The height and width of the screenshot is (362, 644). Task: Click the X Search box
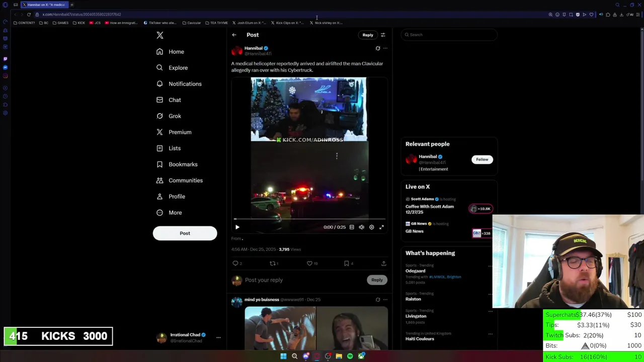coord(449,35)
